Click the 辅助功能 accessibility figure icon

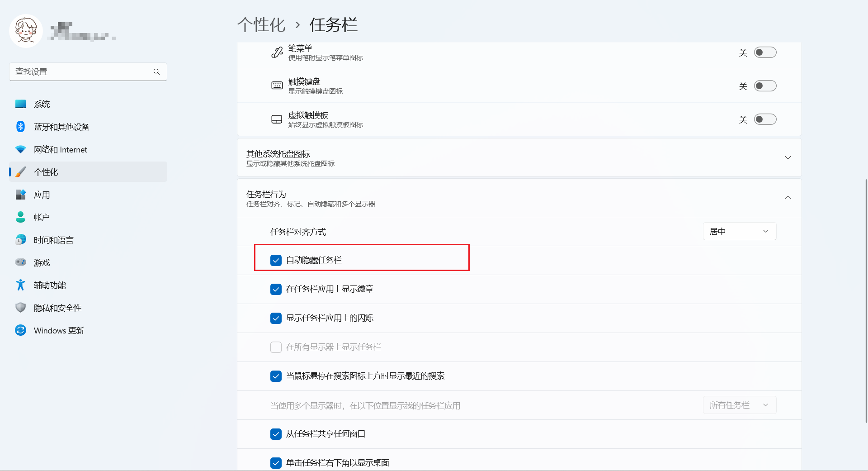[20, 285]
